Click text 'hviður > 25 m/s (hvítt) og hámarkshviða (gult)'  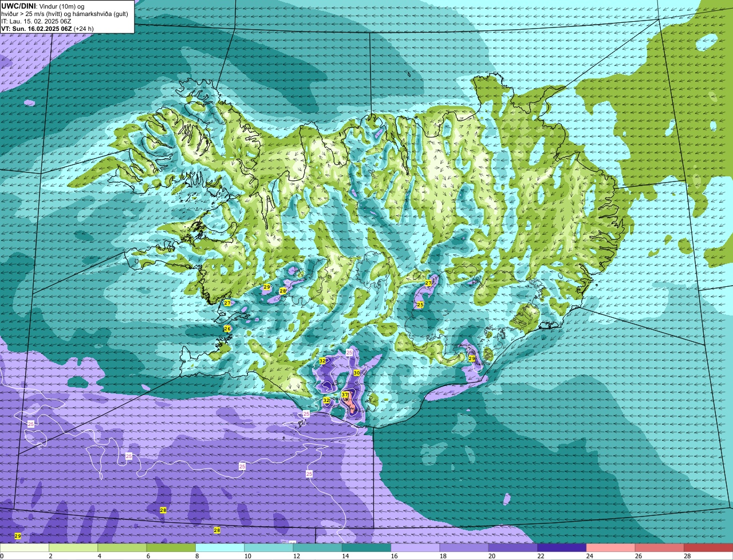point(65,13)
